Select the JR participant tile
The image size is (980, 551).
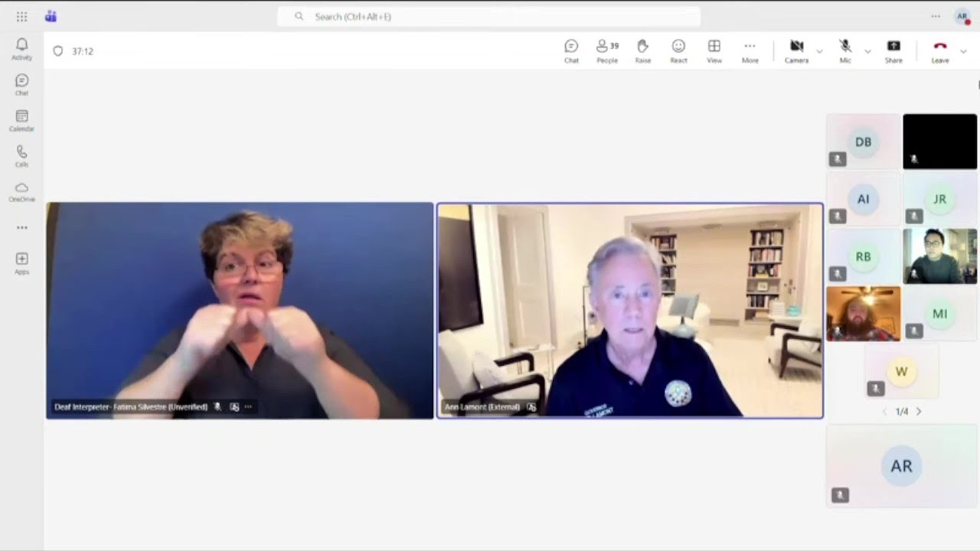pyautogui.click(x=940, y=199)
